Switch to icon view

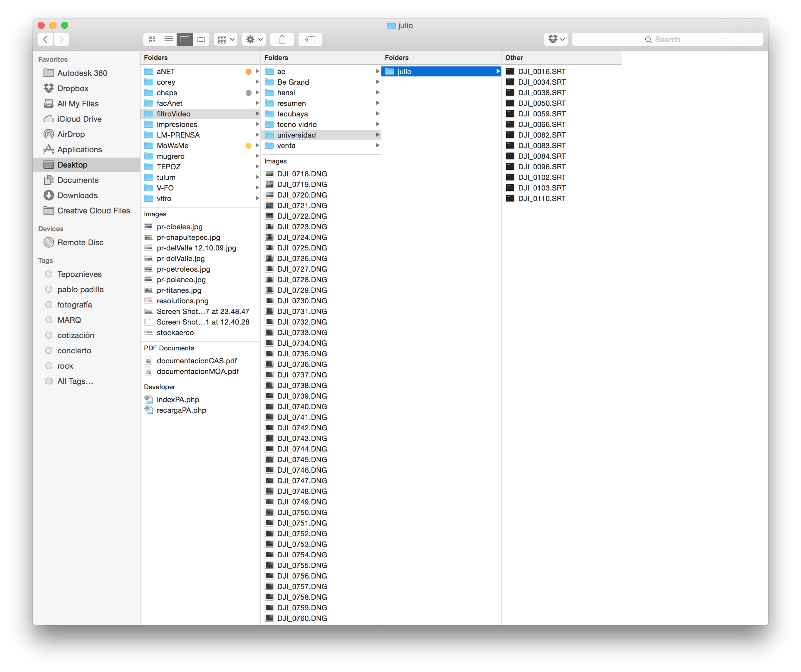pos(152,39)
